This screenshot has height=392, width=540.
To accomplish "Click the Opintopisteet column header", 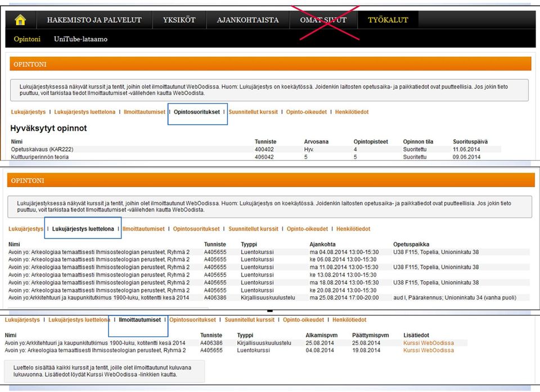I will click(x=371, y=142).
